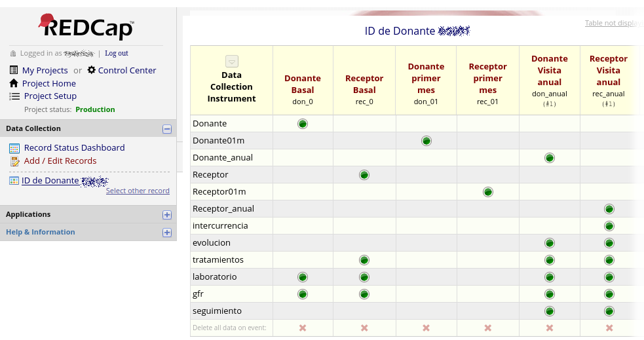644x340 pixels.
Task: Go to Control Center
Action: 126,70
